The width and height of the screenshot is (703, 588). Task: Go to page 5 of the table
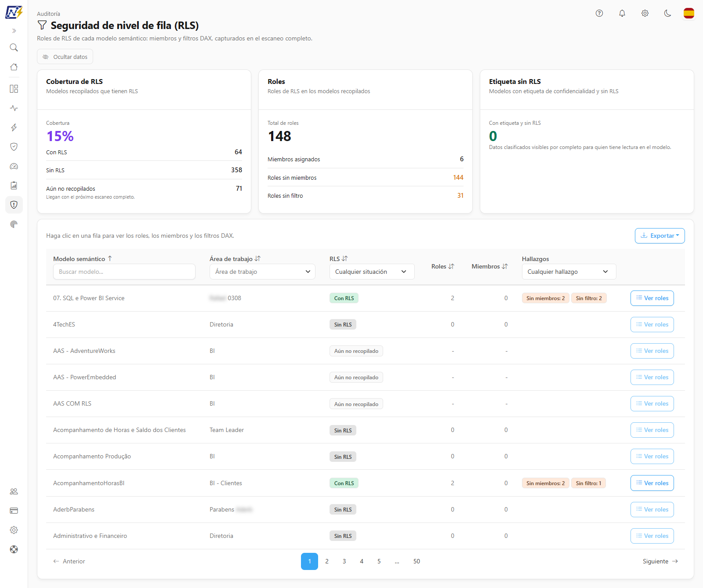(379, 561)
